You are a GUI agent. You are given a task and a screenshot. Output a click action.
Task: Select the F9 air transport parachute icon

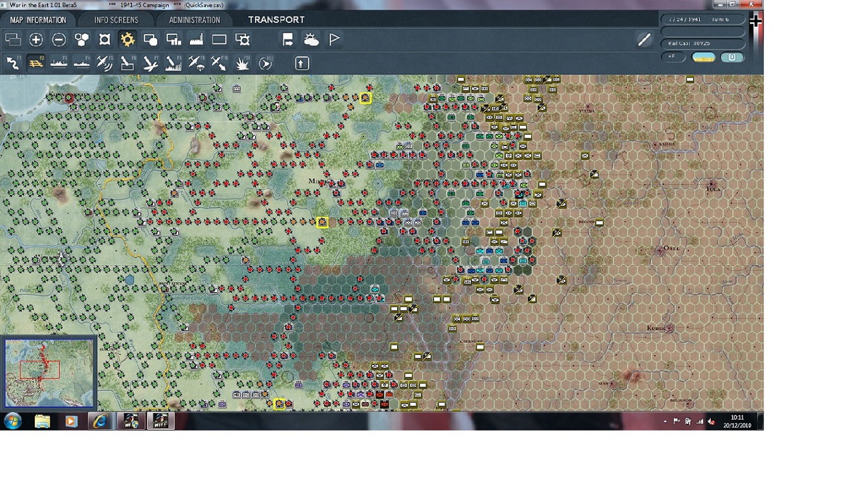point(196,63)
